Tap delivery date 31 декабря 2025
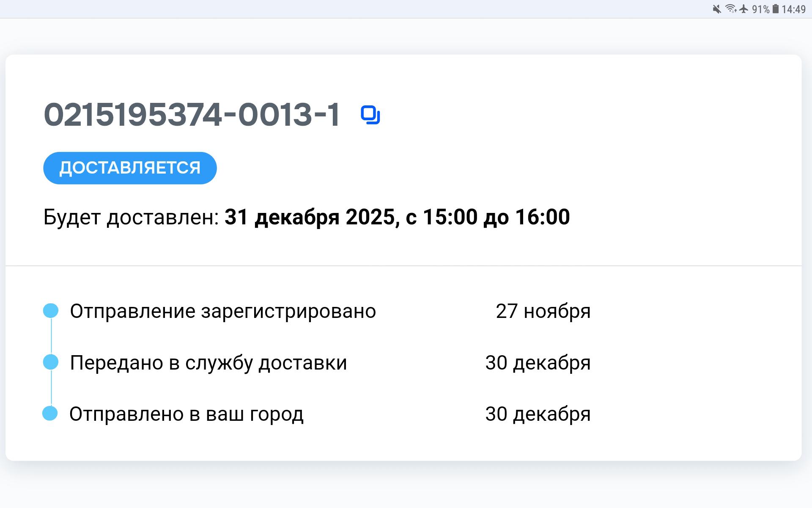Screen dimensions: 812x508 tap(312, 217)
